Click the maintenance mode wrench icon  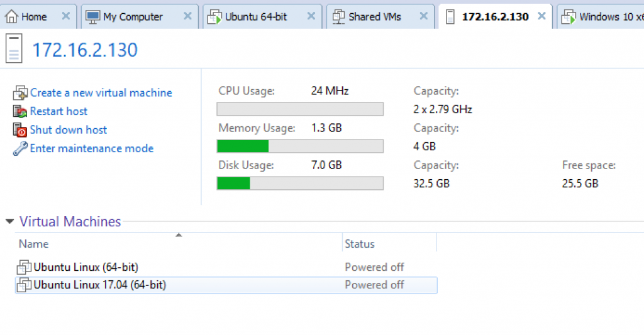(x=19, y=148)
